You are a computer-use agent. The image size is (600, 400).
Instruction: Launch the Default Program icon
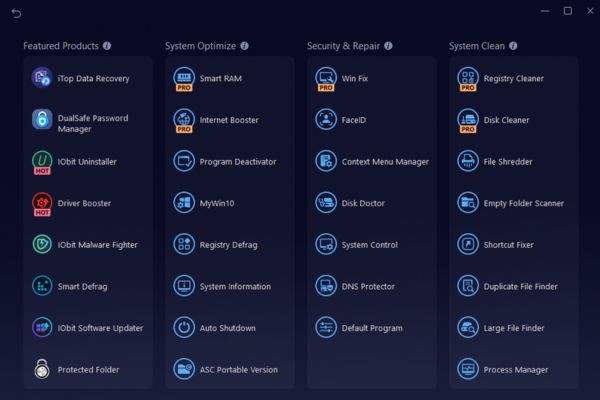(326, 328)
